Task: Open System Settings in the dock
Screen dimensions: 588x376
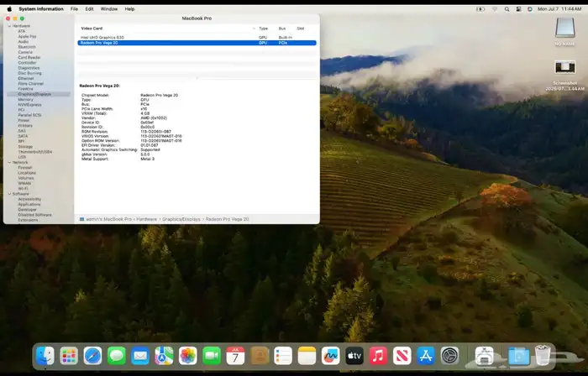Action: click(450, 356)
